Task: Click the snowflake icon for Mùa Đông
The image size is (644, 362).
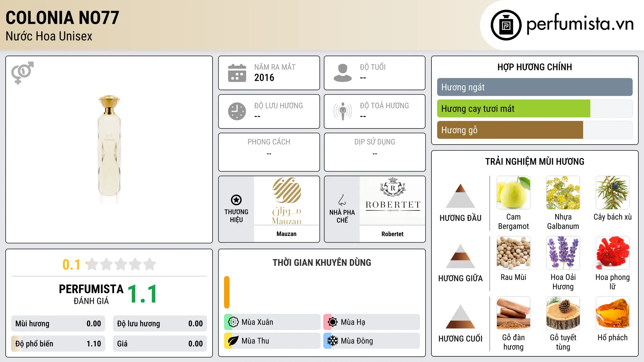Action: pos(332,341)
